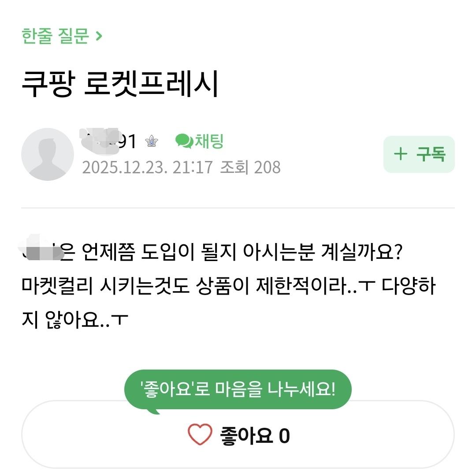The height and width of the screenshot is (471, 476).
Task: Dismiss the '좋아요'로 마음을 나누세요 tooltip bubble
Action: 238,388
